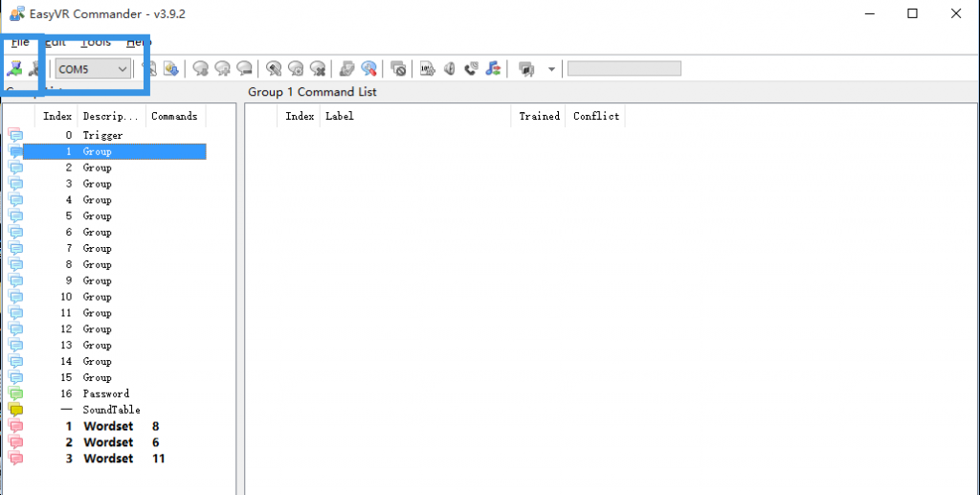Click the gray chat bubbles icon left of the arrow
Screen dimensions: 980x495
[x=527, y=69]
